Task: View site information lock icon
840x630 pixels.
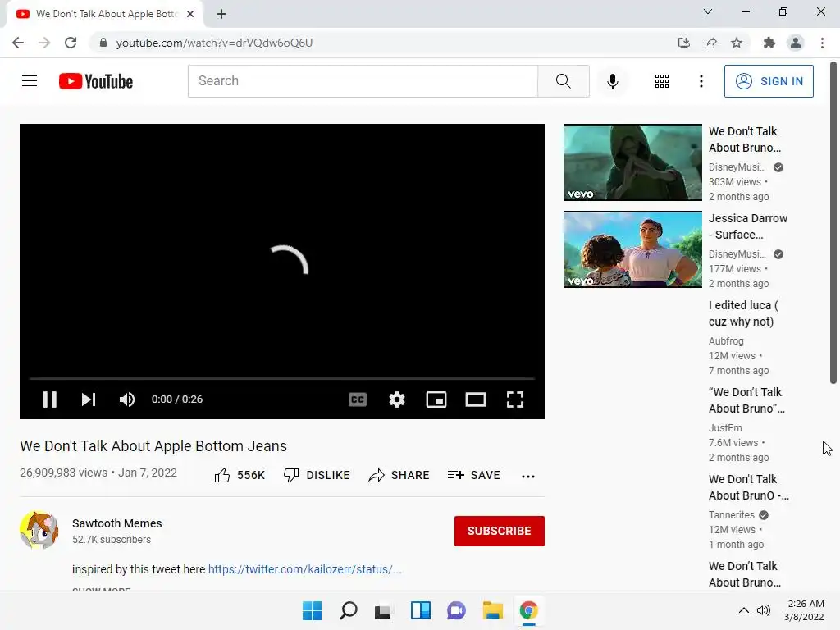Action: point(103,43)
